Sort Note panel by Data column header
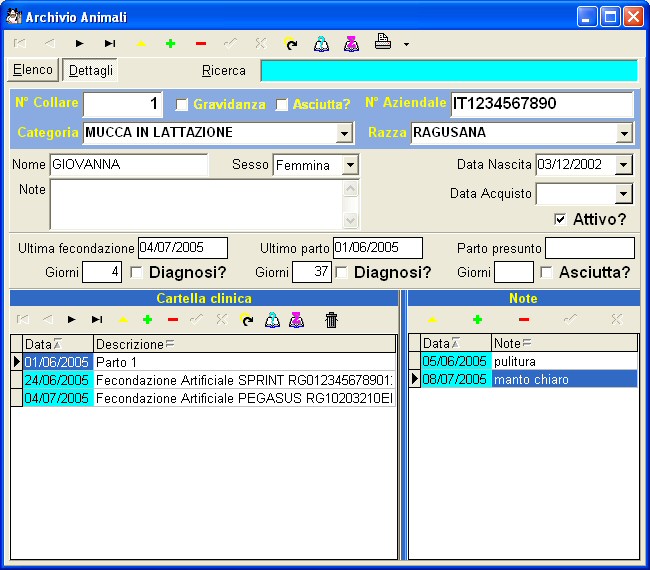Screen dimensions: 650x570 point(456,343)
